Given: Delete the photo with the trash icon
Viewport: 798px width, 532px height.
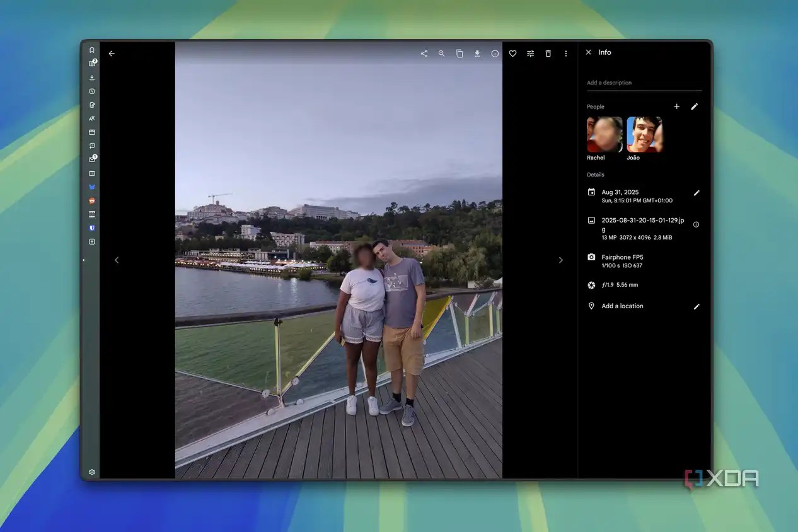Looking at the screenshot, I should coord(548,54).
